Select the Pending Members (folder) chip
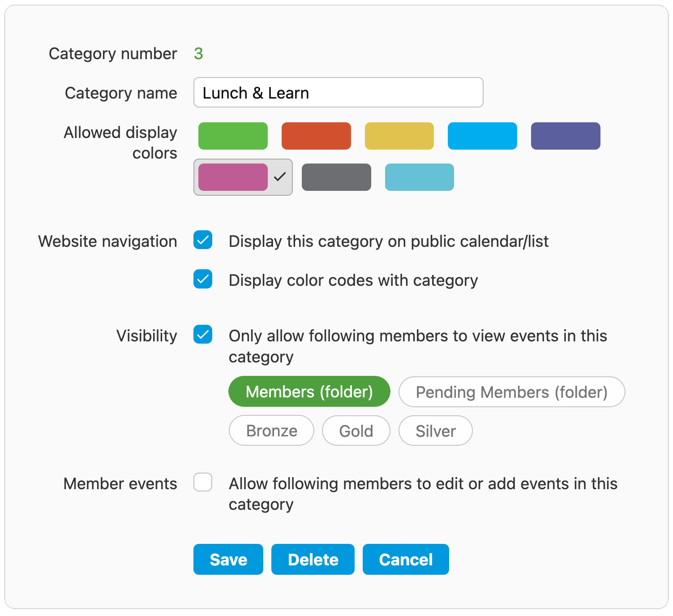This screenshot has height=616, width=673. click(x=511, y=392)
